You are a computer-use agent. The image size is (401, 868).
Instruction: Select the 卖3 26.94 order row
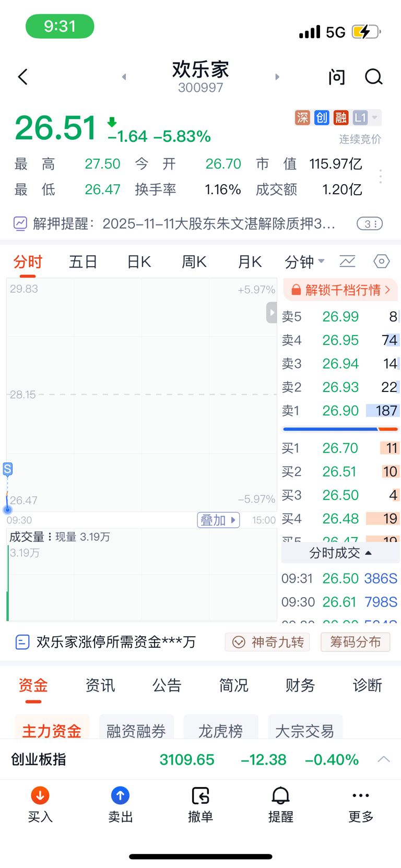340,363
